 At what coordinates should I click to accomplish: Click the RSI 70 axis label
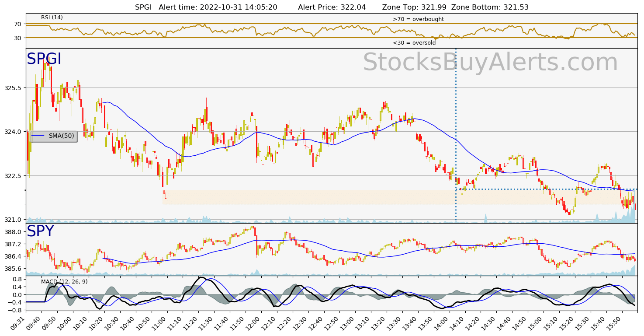(x=18, y=24)
